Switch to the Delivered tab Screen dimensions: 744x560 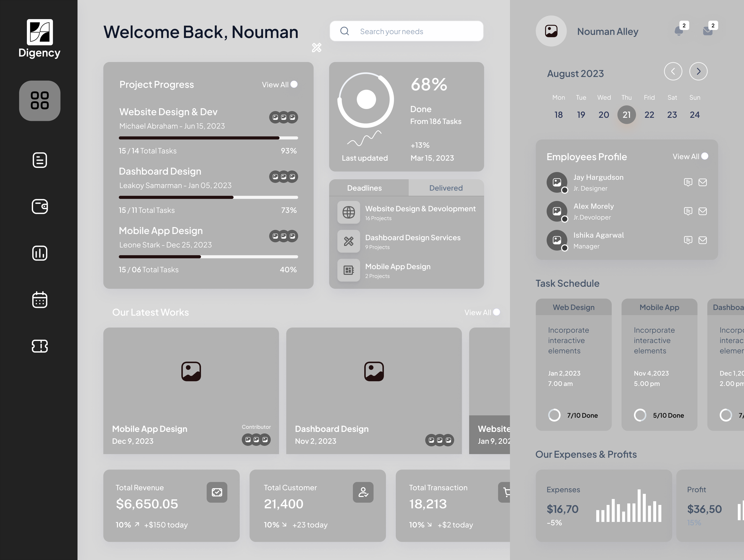coord(446,188)
